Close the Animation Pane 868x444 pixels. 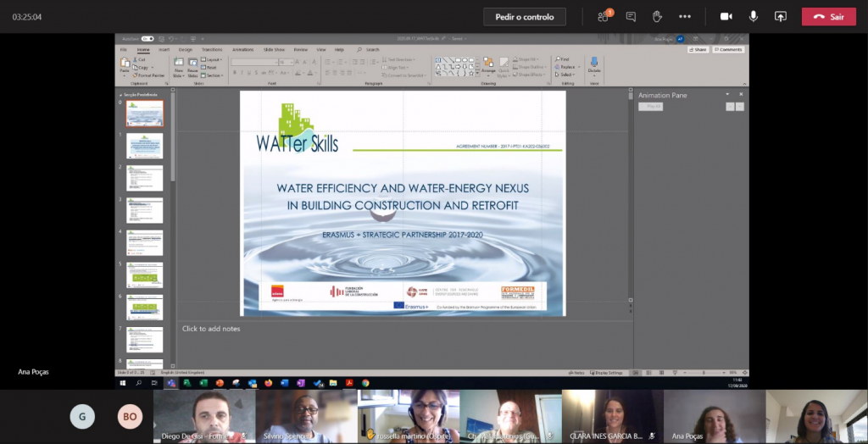tap(741, 94)
